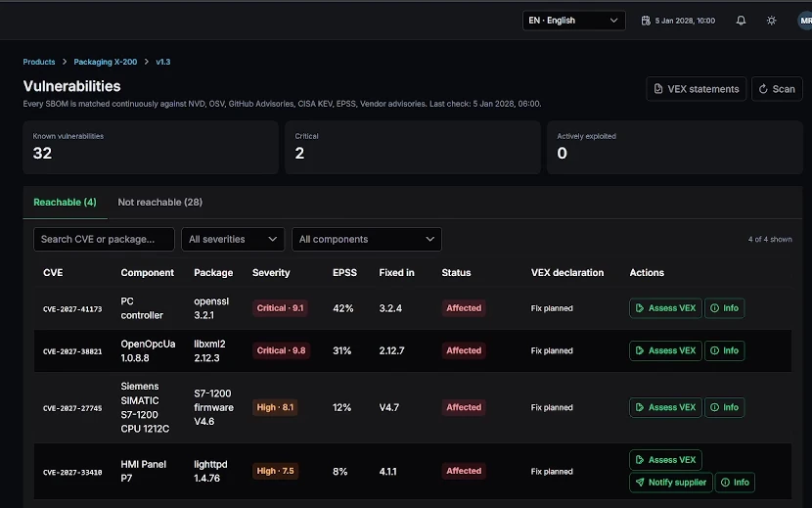Open the All components filter

coord(367,239)
